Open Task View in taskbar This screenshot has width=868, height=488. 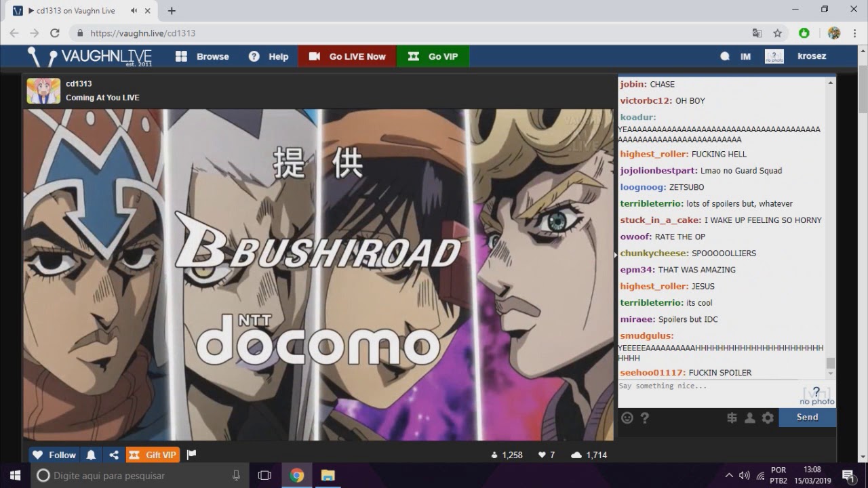[264, 475]
